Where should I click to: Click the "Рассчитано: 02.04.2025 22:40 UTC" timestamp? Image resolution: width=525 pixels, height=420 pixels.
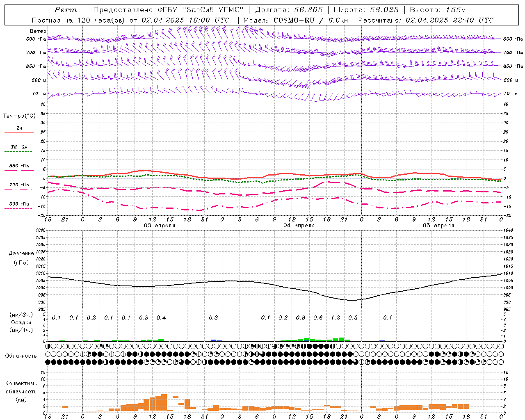click(x=426, y=20)
